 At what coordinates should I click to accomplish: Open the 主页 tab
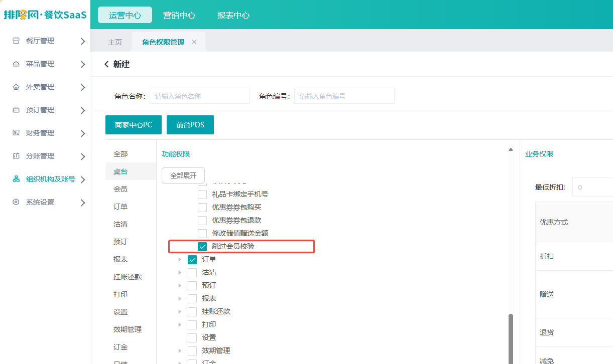point(115,42)
